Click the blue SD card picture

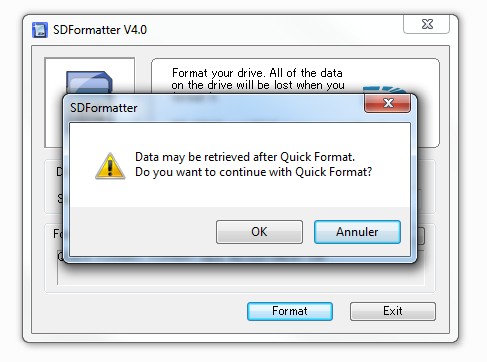pos(89,82)
